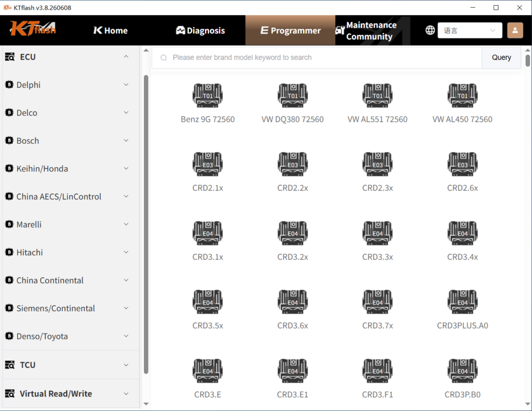The image size is (532, 411).
Task: Expand the China Continental list
Action: pos(71,280)
